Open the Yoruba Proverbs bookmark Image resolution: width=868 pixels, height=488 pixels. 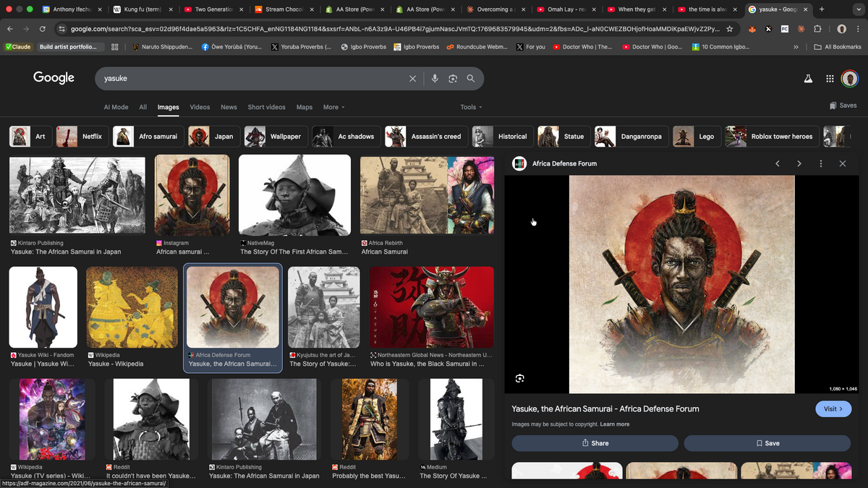pos(300,47)
